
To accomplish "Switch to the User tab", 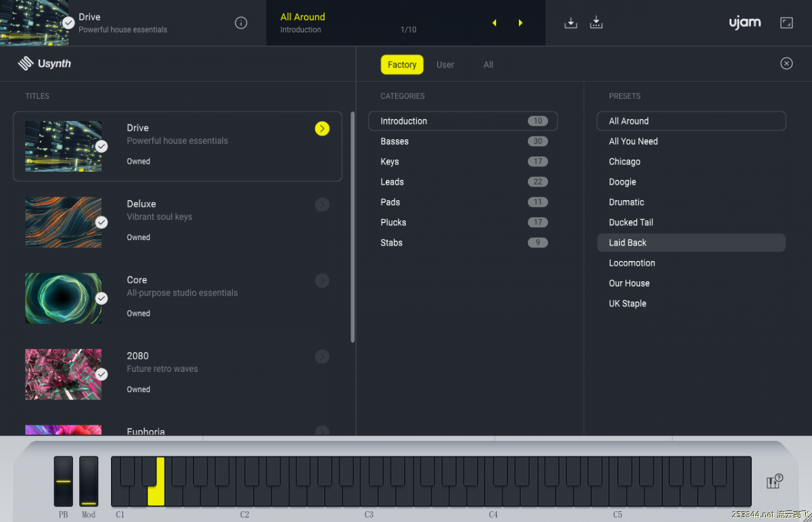I will [x=445, y=65].
